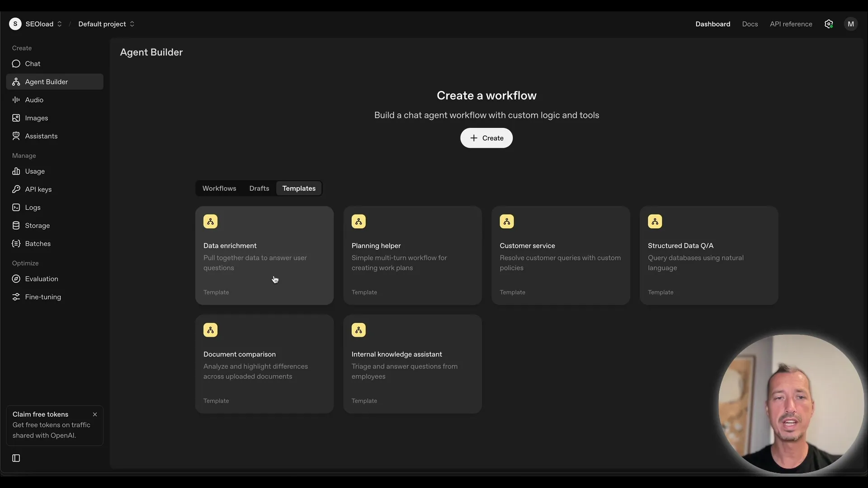This screenshot has width=868, height=488.
Task: Open the Fine-tuning panel
Action: tap(43, 297)
